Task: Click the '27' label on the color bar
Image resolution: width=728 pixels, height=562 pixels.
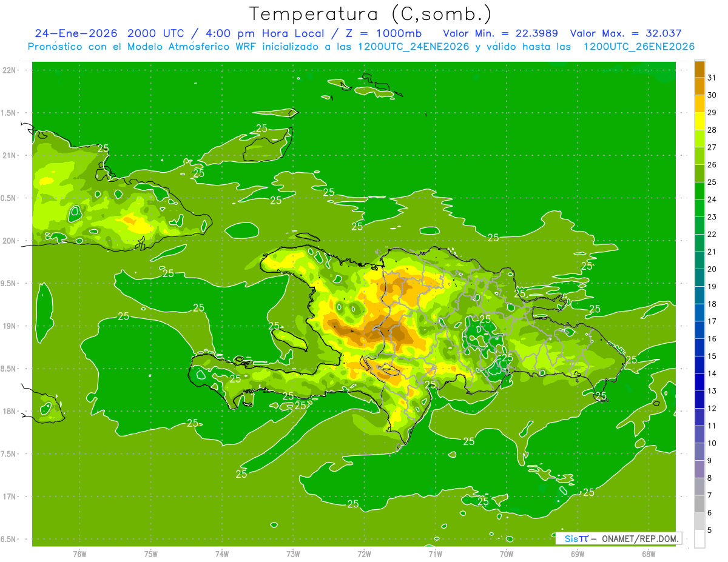Action: 712,147
